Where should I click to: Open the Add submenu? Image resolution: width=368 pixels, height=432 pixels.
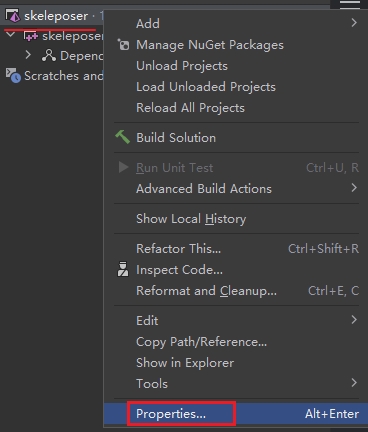click(x=236, y=24)
